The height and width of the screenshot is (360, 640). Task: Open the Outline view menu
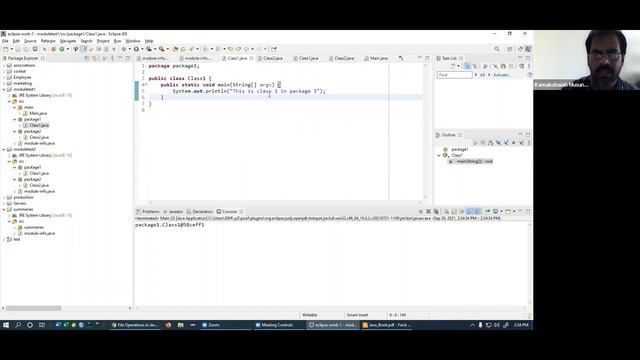point(529,142)
